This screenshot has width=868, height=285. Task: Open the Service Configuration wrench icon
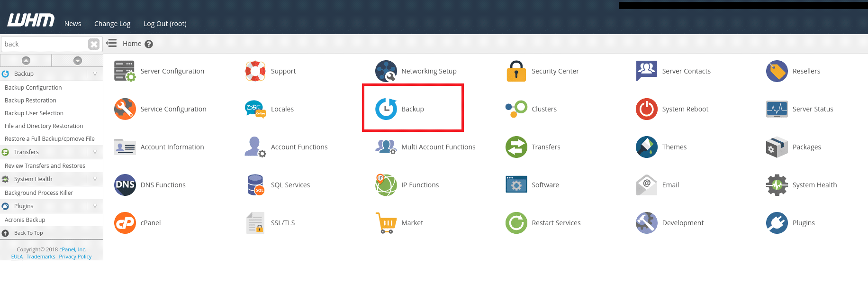click(125, 109)
